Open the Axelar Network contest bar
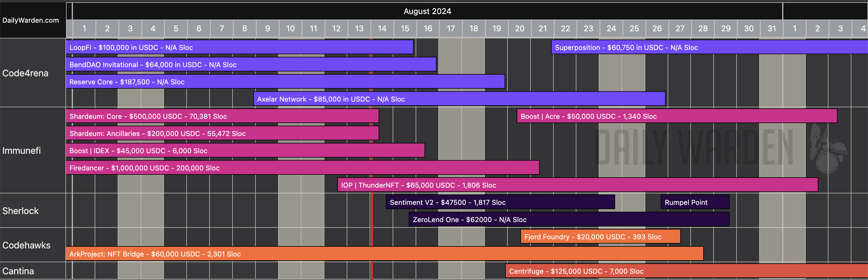 click(x=459, y=99)
